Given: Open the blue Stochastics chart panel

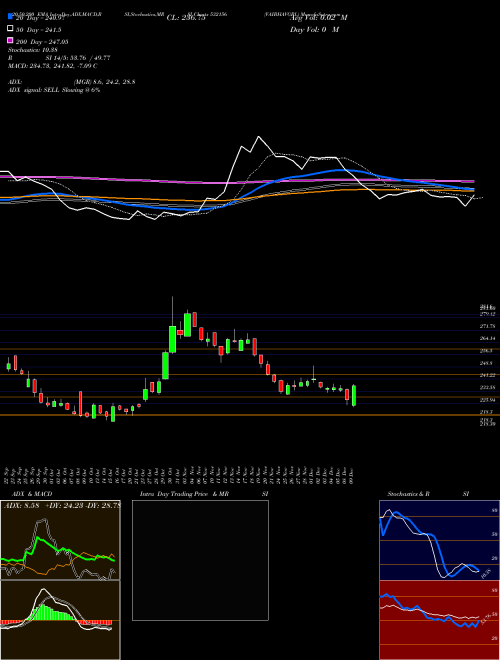Looking at the screenshot, I should click(x=439, y=540).
